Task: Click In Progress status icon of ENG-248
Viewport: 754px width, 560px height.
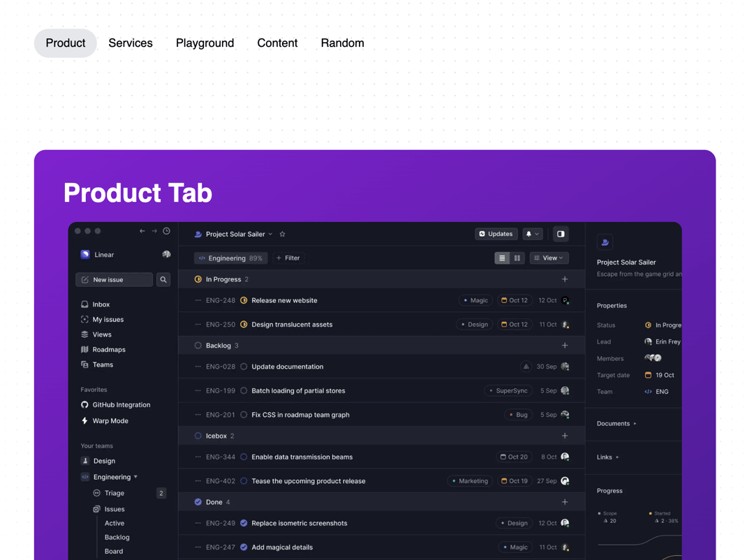Action: [x=244, y=300]
